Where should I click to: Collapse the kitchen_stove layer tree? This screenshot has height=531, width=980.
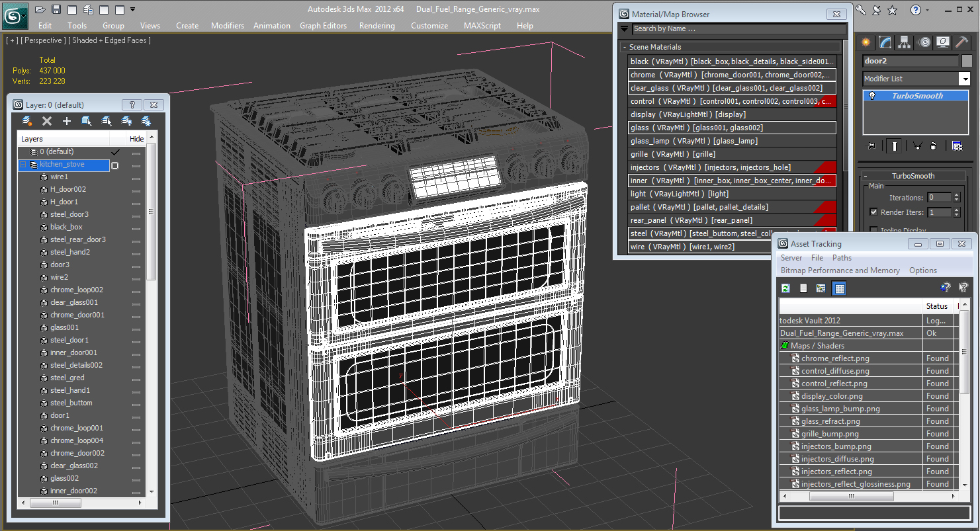(23, 165)
